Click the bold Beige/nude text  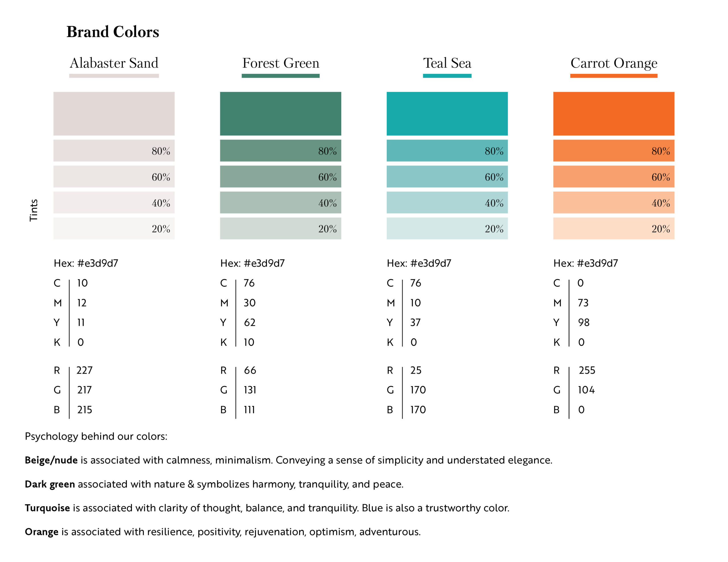tap(51, 460)
